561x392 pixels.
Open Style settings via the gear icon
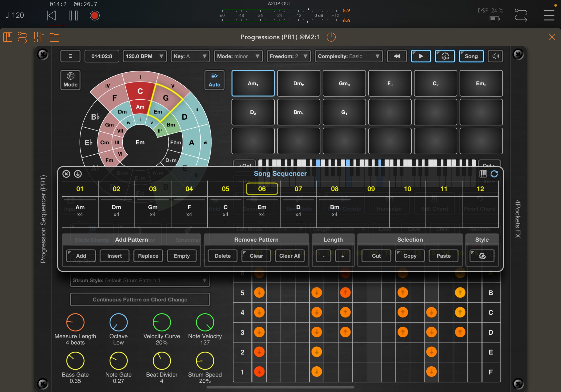[482, 256]
